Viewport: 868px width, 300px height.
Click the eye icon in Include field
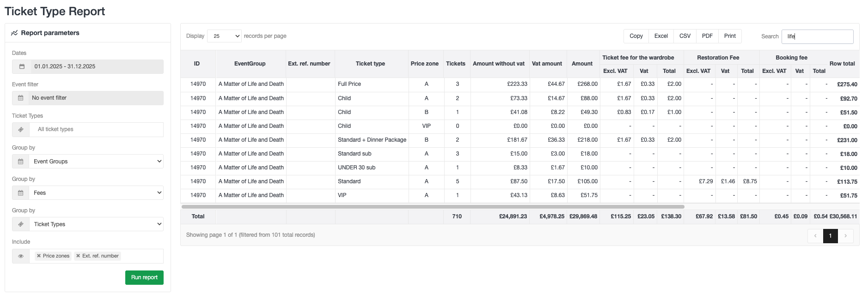click(21, 256)
